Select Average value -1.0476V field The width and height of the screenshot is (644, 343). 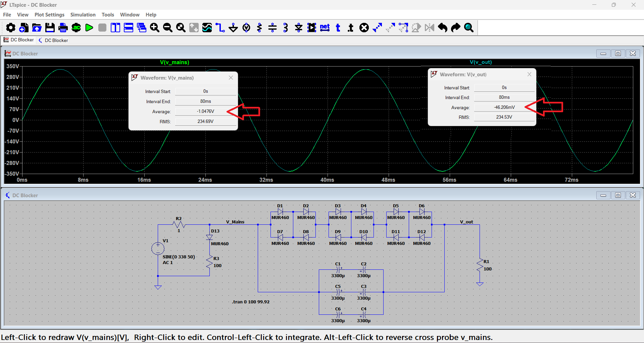tap(205, 112)
